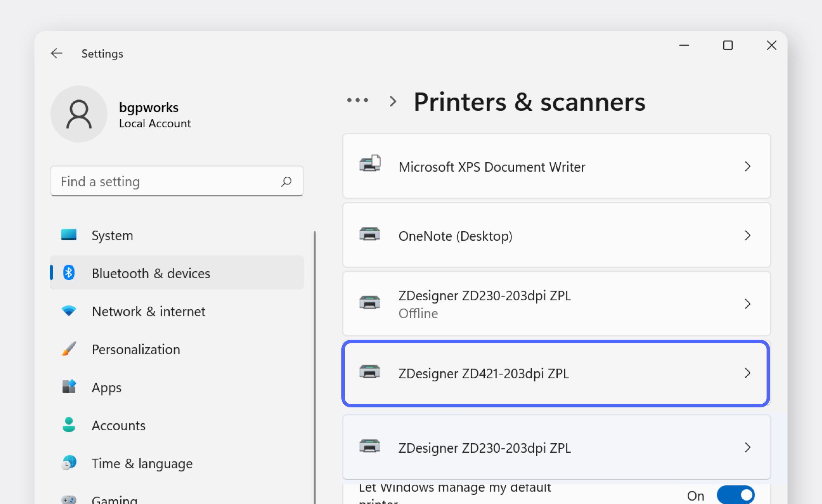Click the Find a setting field
Screen dimensions: 822x504
coord(166,181)
